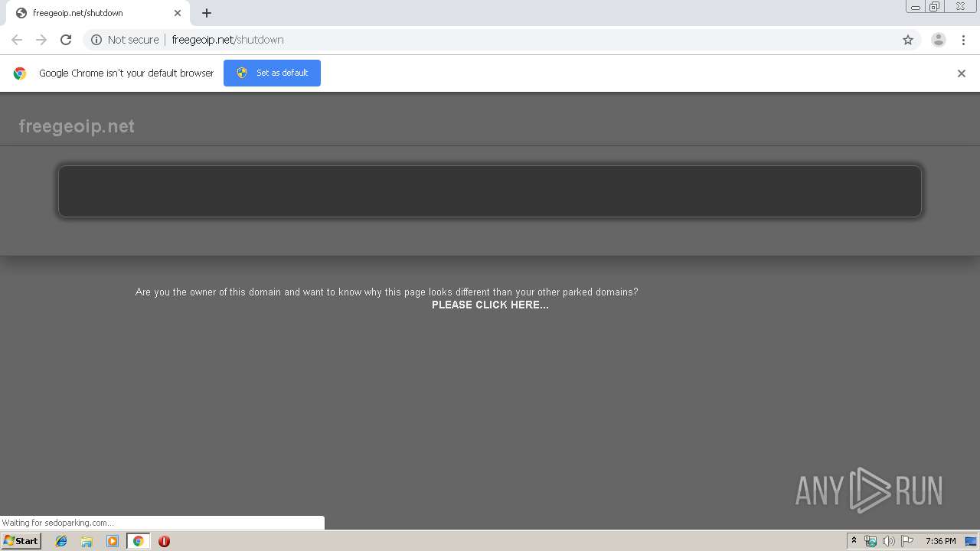Click the Chrome logo in the infobar
Screen dimensions: 980x551
[20, 73]
